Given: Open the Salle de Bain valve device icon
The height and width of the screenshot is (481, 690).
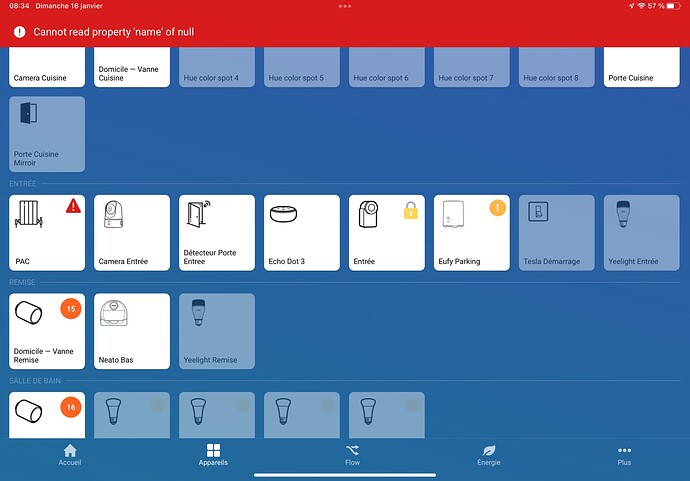Looking at the screenshot, I should click(29, 411).
